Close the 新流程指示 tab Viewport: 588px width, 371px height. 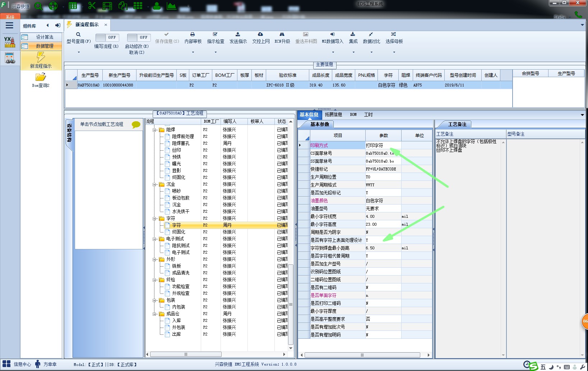[106, 25]
